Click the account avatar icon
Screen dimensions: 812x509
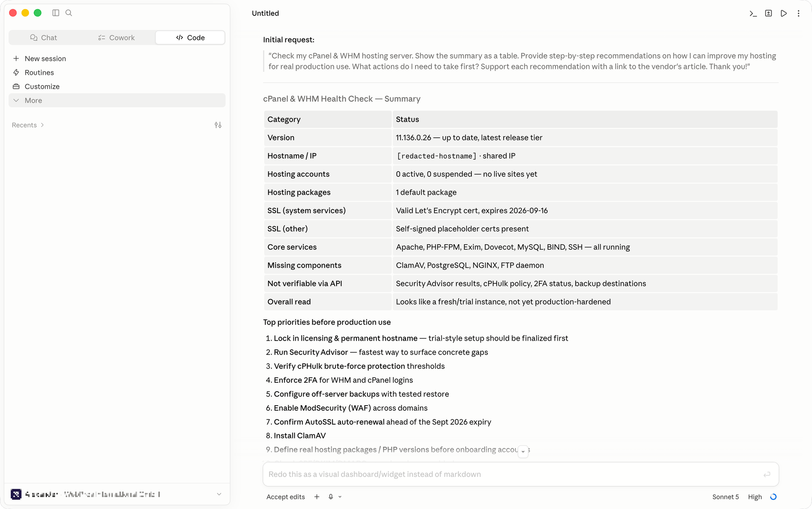[16, 494]
